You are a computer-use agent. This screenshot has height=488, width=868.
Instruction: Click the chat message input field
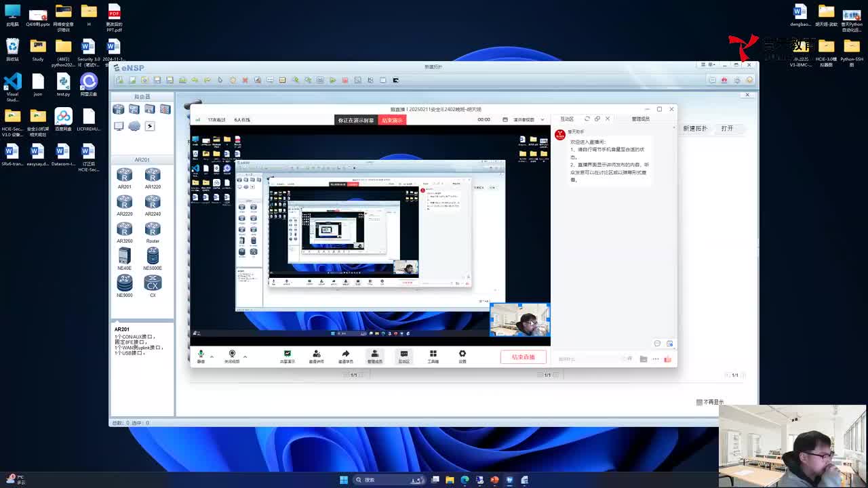pyautogui.click(x=587, y=359)
